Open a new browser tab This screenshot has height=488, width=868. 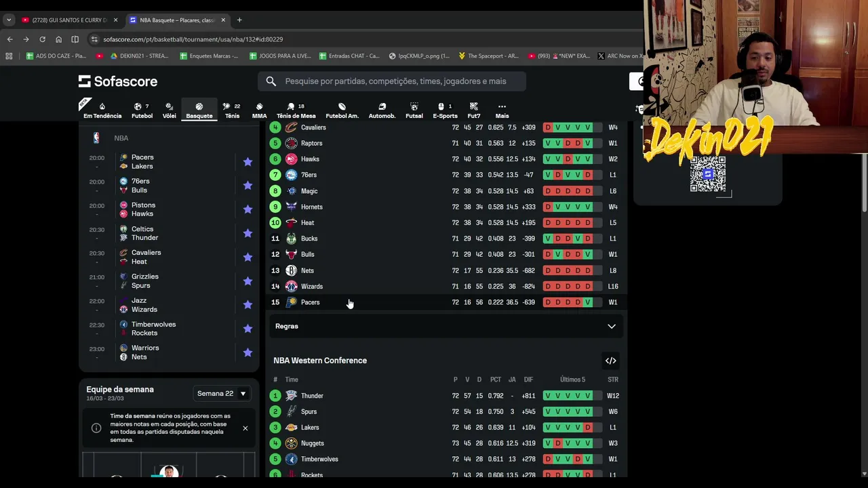239,20
